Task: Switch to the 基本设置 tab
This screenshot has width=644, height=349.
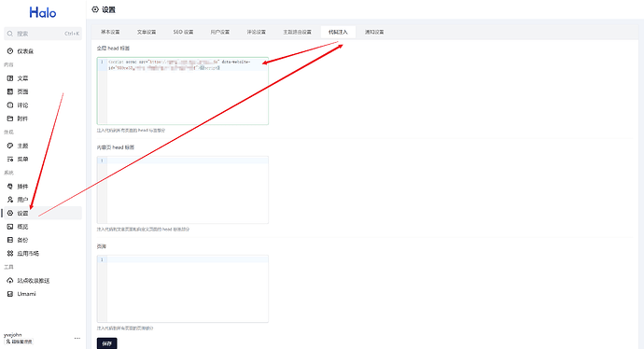Action: [x=110, y=32]
